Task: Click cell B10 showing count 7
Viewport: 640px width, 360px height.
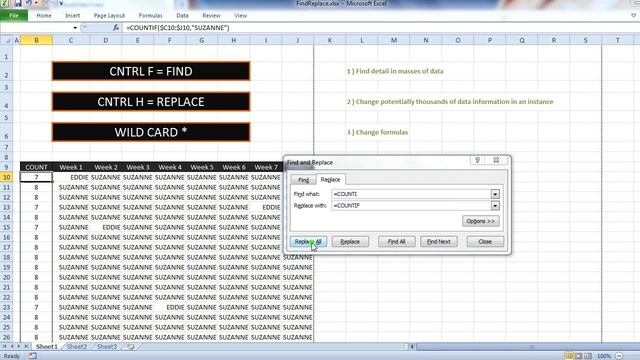Action: tap(36, 177)
